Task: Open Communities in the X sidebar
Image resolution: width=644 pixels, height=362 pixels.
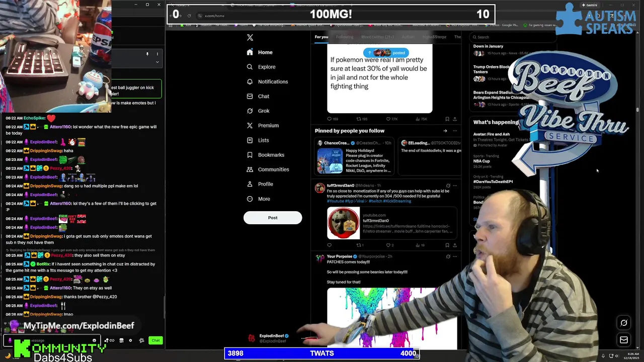Action: pos(268,169)
